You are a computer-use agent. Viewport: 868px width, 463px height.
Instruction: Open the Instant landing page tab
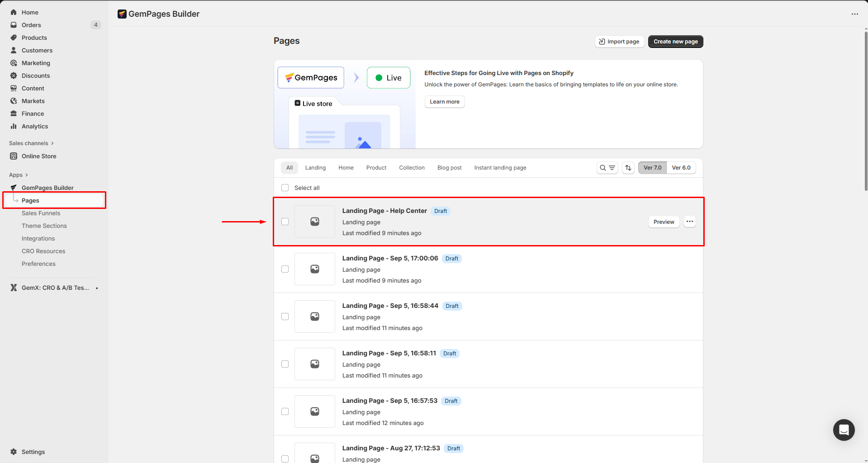click(x=500, y=168)
